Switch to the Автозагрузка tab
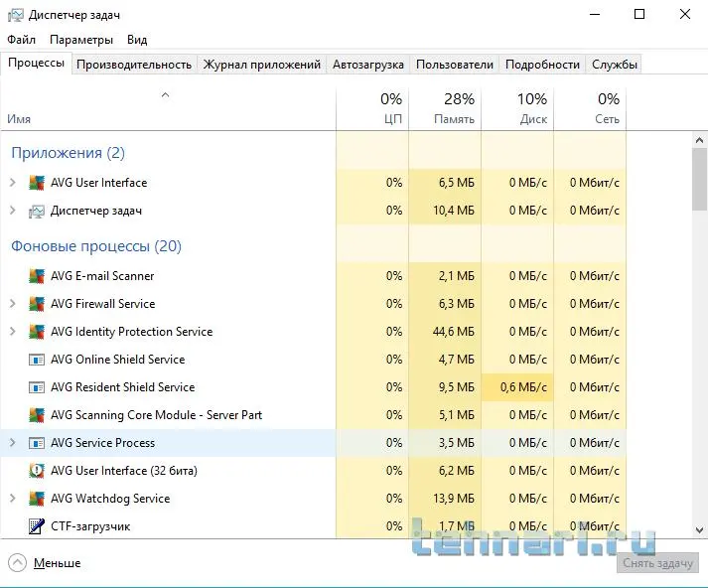Screen dimensions: 708x588 click(x=368, y=65)
